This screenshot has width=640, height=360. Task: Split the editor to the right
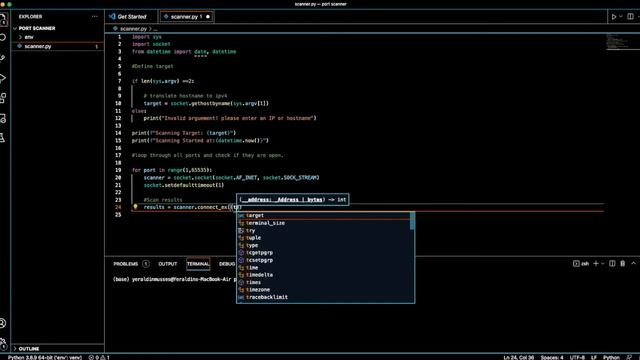631,17
